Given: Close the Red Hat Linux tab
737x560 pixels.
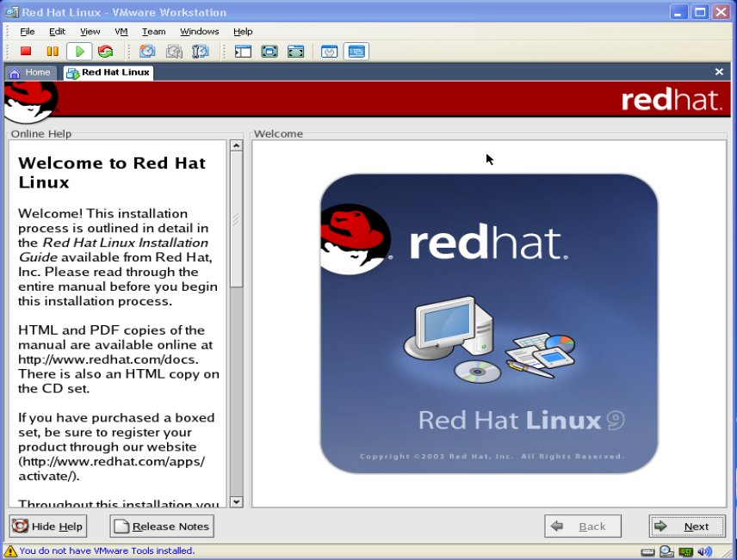Looking at the screenshot, I should 719,72.
